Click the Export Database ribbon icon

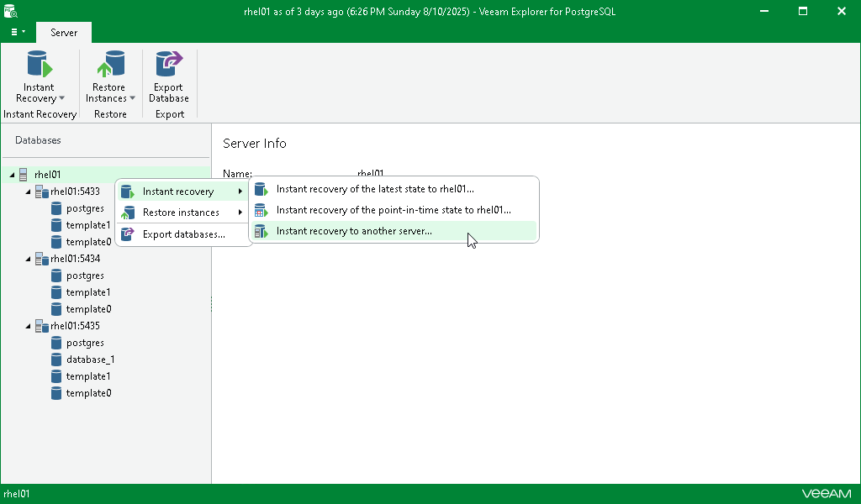168,64
